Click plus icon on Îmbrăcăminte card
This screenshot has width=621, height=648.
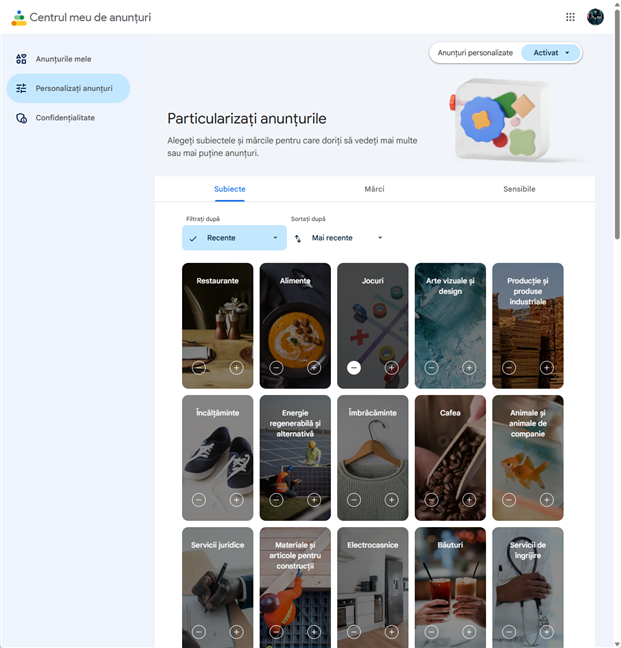[x=391, y=500]
